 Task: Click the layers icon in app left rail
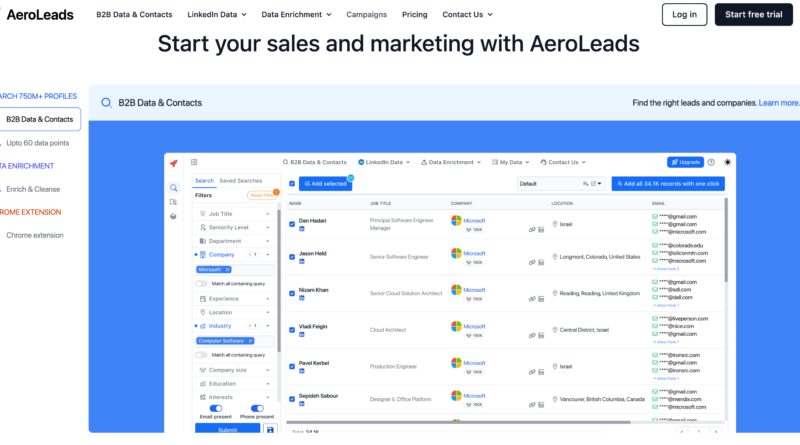click(173, 216)
